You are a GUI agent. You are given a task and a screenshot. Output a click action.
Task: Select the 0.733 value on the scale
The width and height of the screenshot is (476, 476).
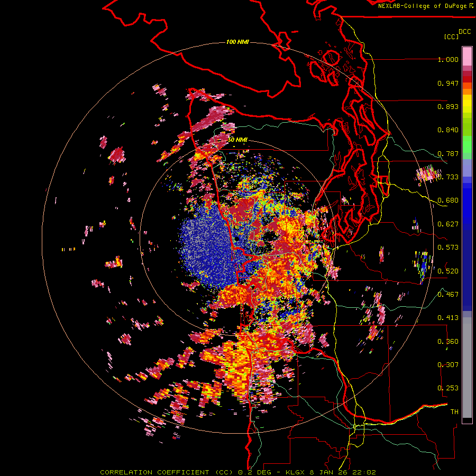[448, 177]
